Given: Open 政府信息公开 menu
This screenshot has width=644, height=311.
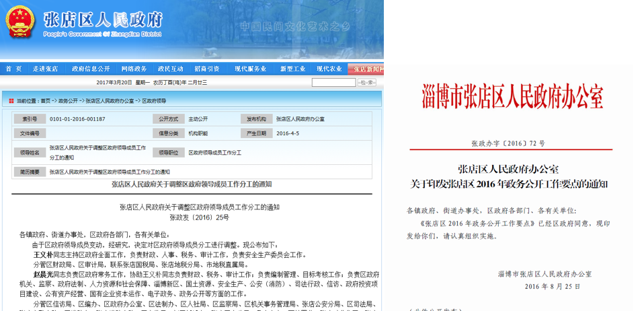Looking at the screenshot, I should coord(91,69).
